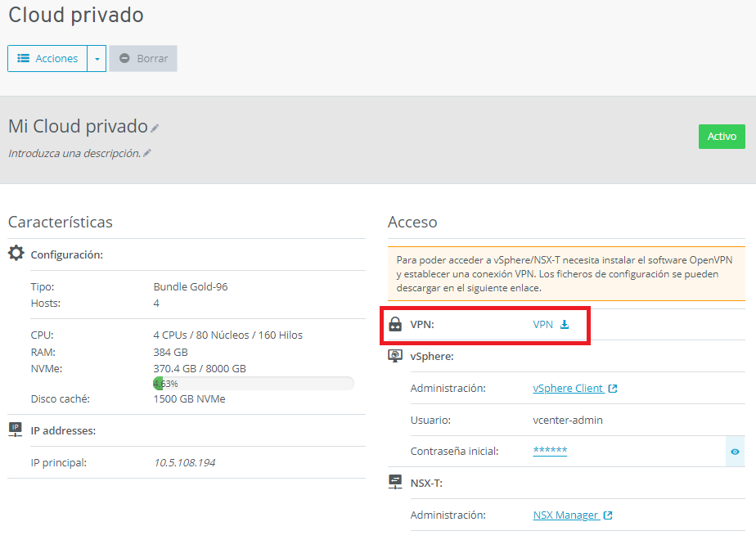Select the 1500 GB NVMe cache value
Image resolution: width=756 pixels, height=549 pixels.
[x=190, y=399]
